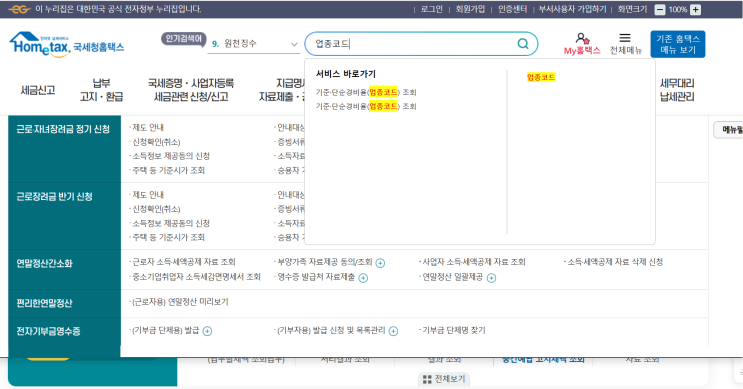Select 전자기부금영수증 category
743x389 pixels.
click(48, 331)
